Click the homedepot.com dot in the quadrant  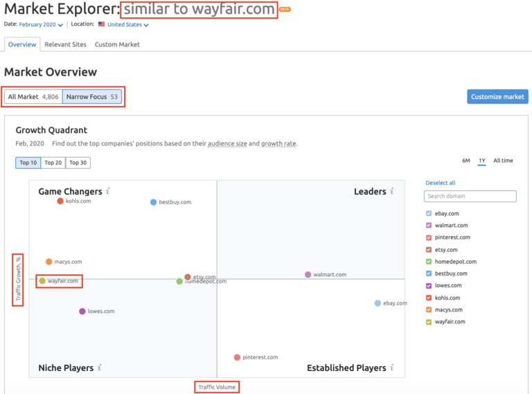(x=179, y=281)
